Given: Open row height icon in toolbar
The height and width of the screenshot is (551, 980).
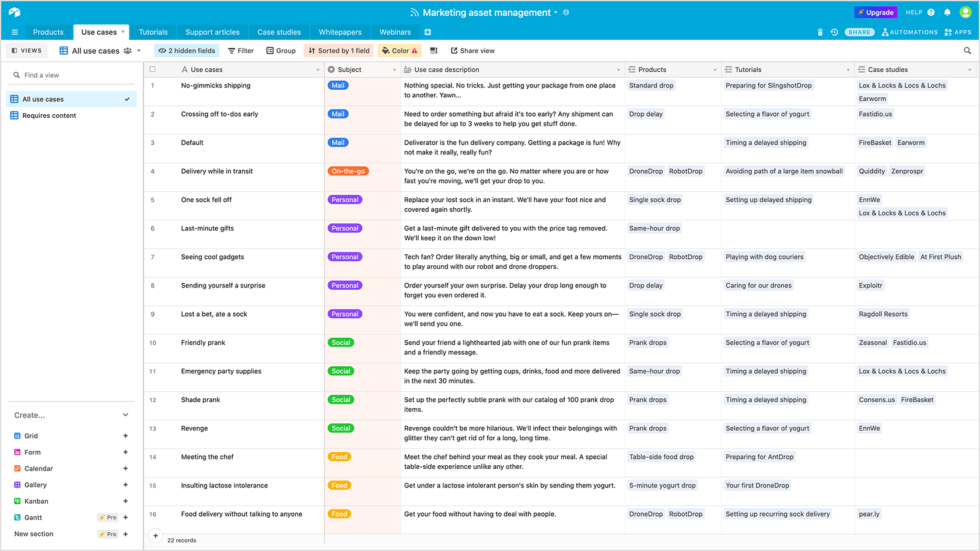Looking at the screenshot, I should tap(433, 51).
